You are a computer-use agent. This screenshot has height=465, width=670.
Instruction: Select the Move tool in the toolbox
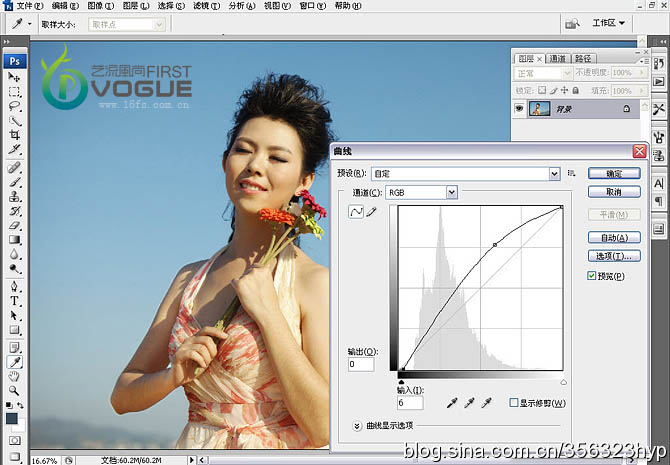click(14, 77)
